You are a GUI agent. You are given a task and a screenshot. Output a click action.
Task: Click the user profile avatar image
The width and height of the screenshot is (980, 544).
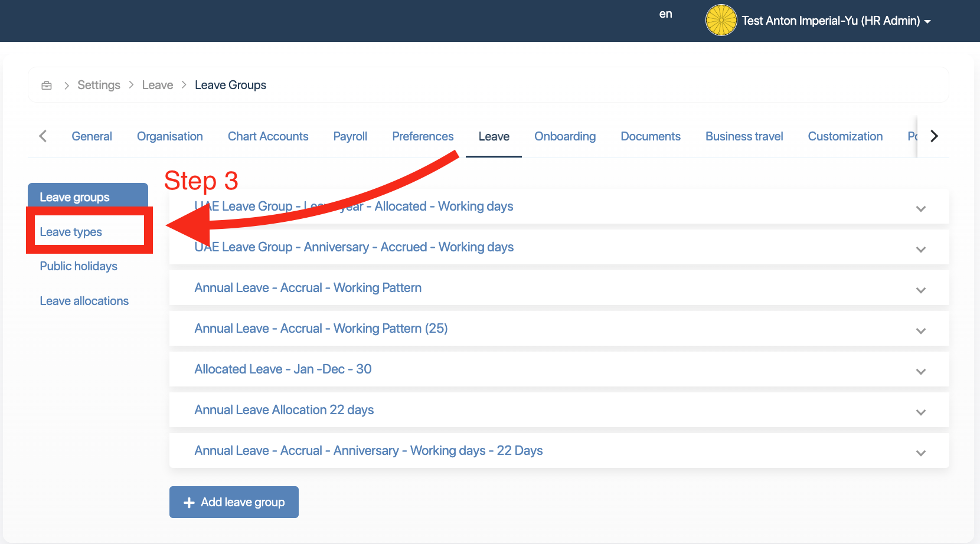[x=721, y=21]
